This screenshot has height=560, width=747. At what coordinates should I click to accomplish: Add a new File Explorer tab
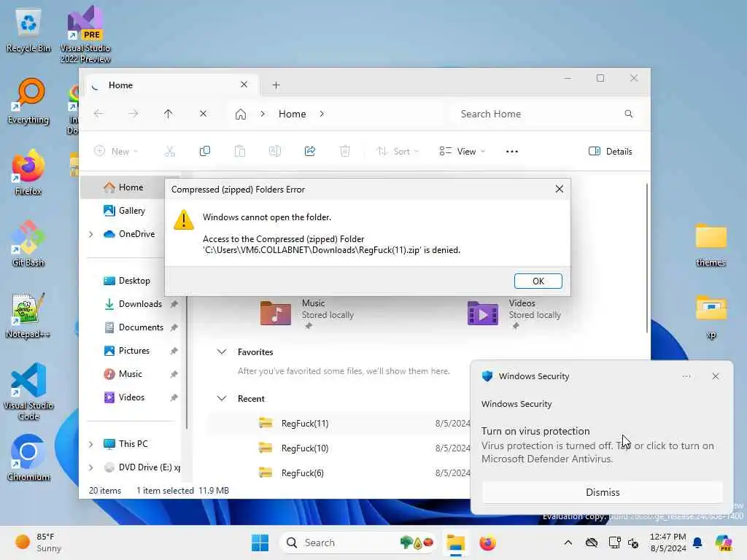(276, 85)
